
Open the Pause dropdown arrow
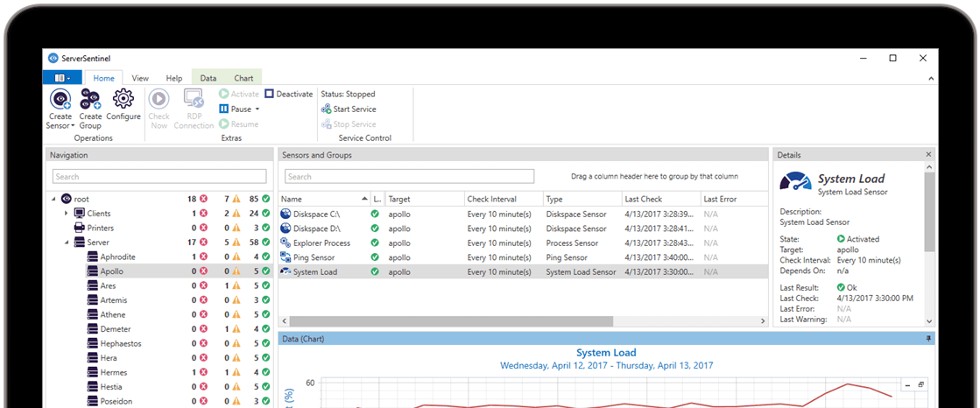point(257,109)
